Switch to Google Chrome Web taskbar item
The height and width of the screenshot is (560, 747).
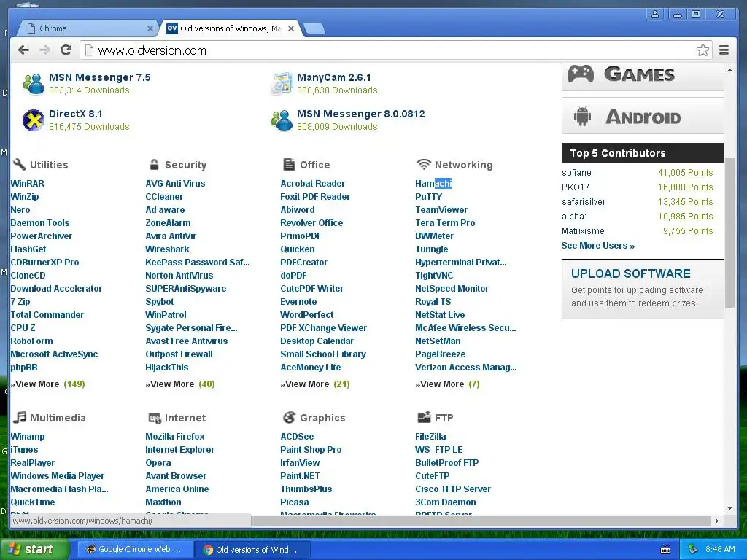tap(135, 549)
